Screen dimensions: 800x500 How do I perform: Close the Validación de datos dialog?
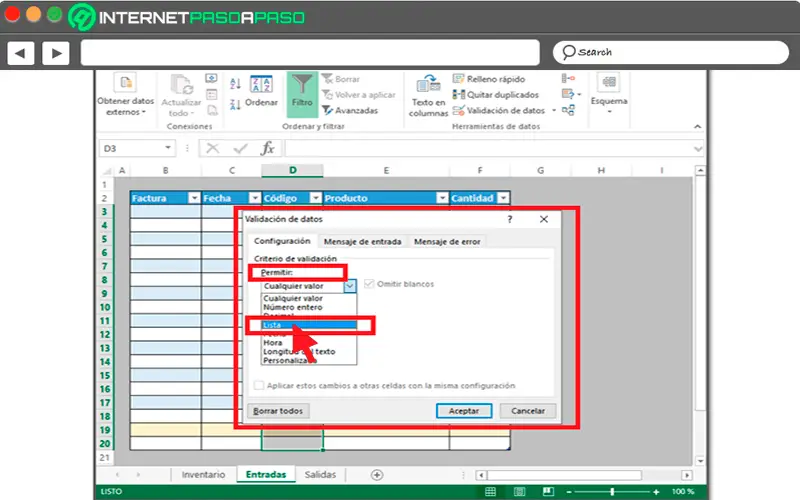544,219
